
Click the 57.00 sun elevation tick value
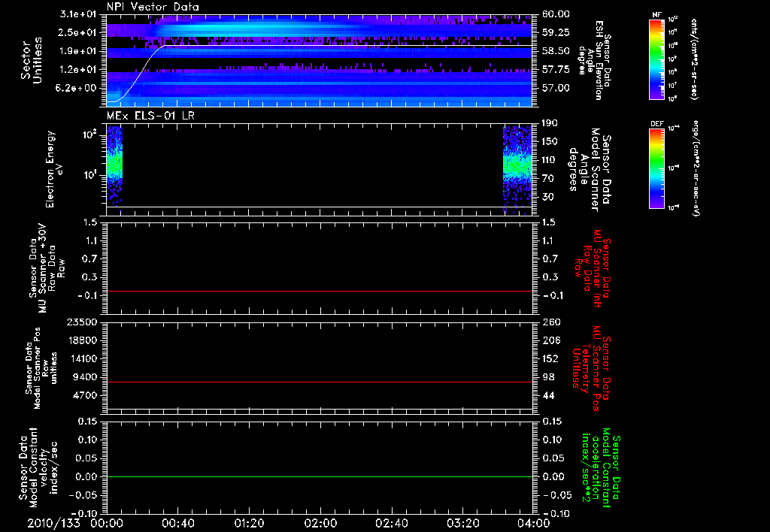point(556,89)
